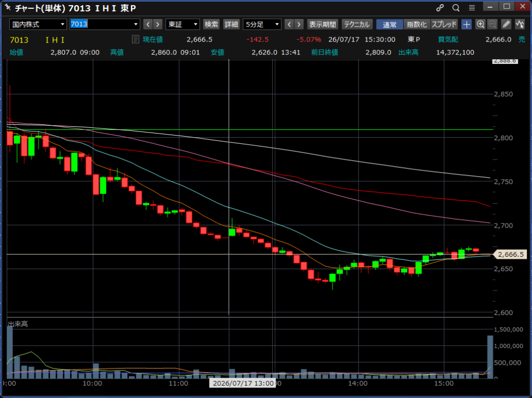The image size is (532, 398).
Task: Open the 国内株式 category dropdown
Action: pos(38,24)
